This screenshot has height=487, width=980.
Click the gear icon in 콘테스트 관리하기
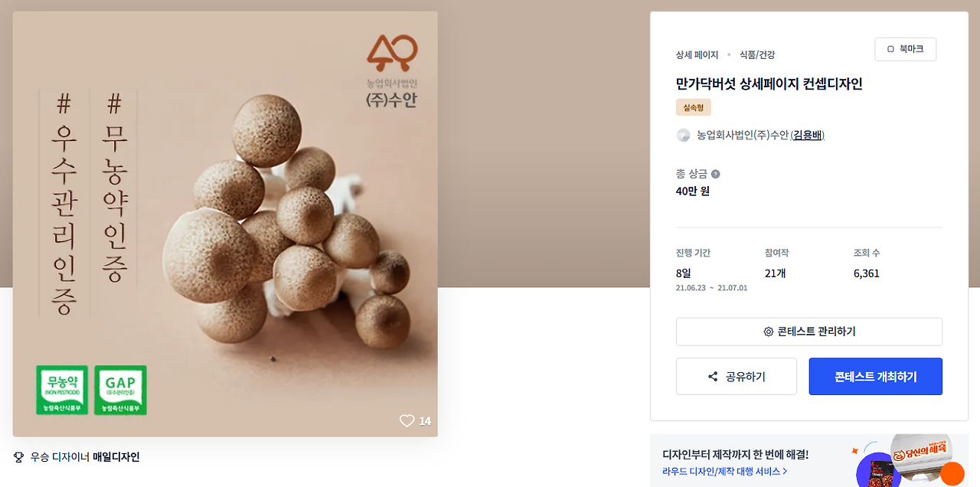tap(769, 332)
